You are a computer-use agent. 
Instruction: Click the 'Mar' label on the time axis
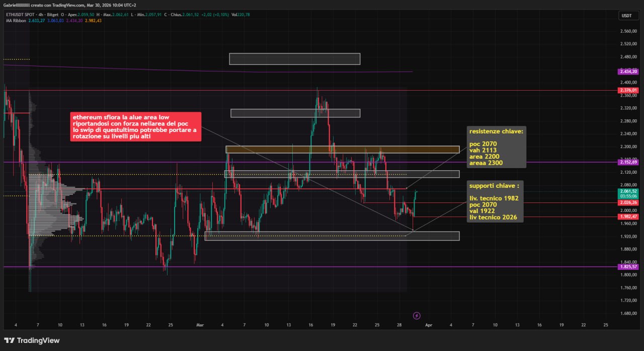click(201, 325)
